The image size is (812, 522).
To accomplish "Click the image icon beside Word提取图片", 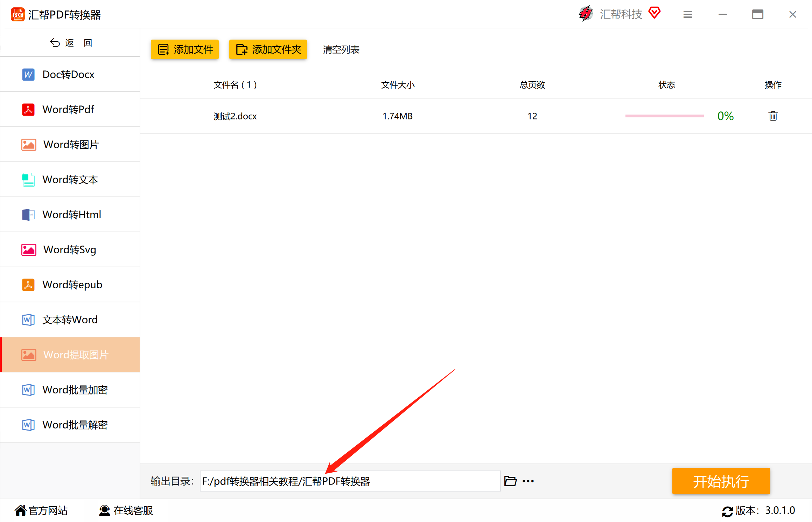I will (x=29, y=355).
